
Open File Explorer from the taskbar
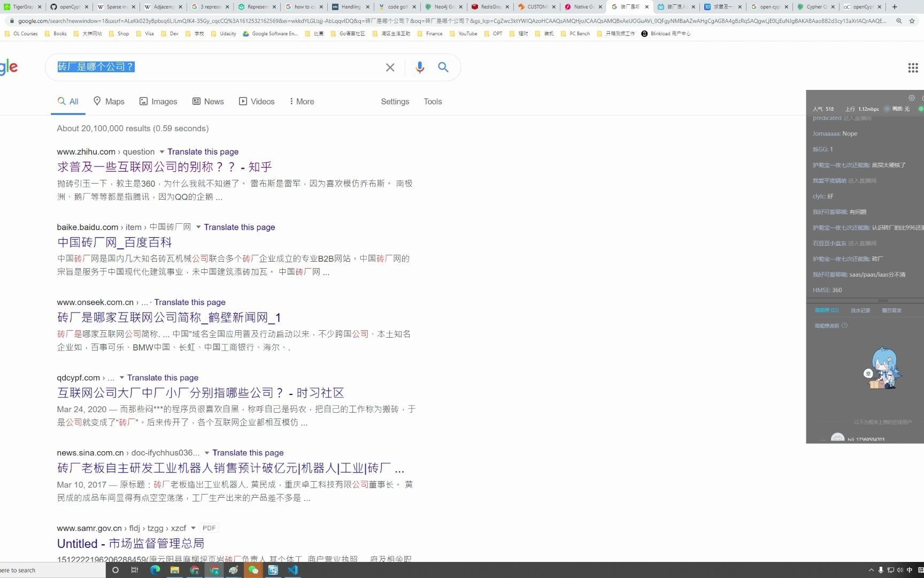[x=175, y=570]
